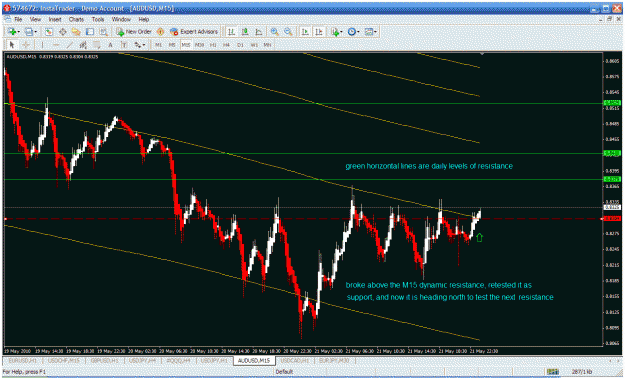The width and height of the screenshot is (625, 378).
Task: Show the Market Watch window
Action: (49, 32)
